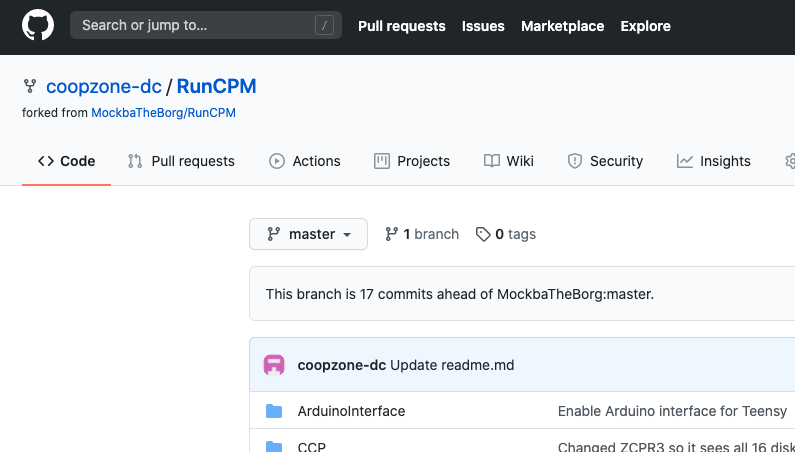Click the fork icon beside the repository name
795x452 pixels.
30,86
